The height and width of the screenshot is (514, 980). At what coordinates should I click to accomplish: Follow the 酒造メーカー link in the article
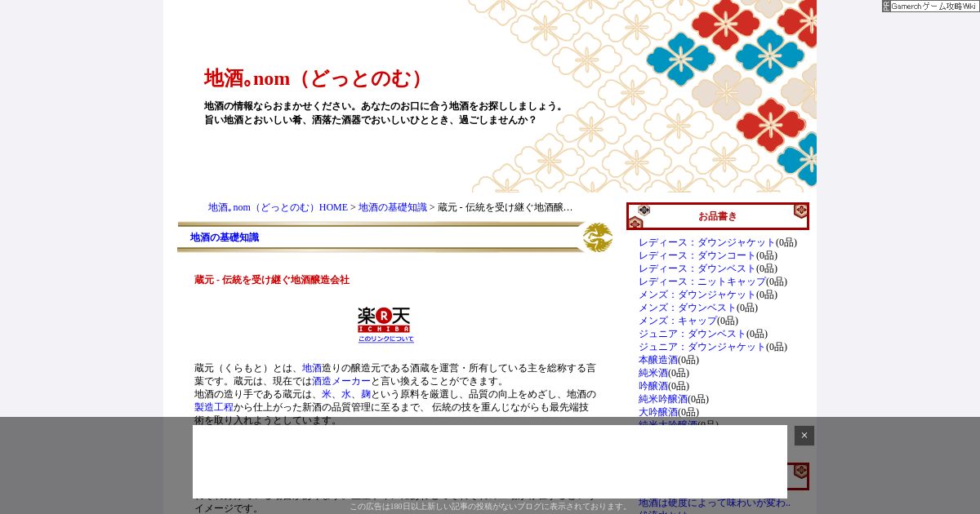click(341, 381)
